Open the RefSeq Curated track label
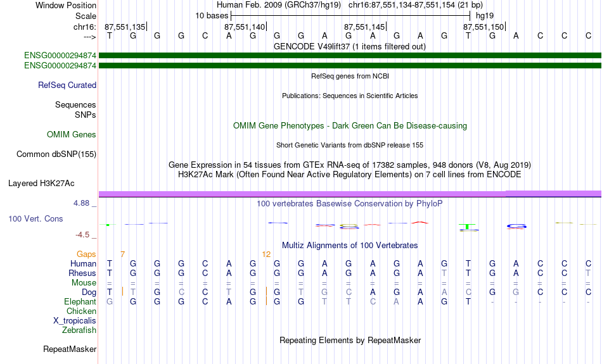Viewport: 602px width, 364px height. pyautogui.click(x=67, y=85)
